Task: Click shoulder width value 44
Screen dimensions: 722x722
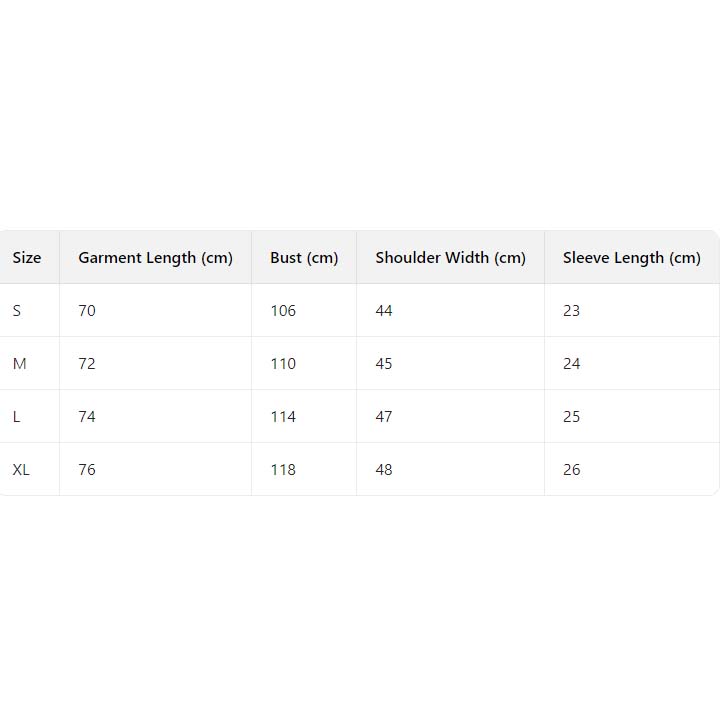Action: 384,311
